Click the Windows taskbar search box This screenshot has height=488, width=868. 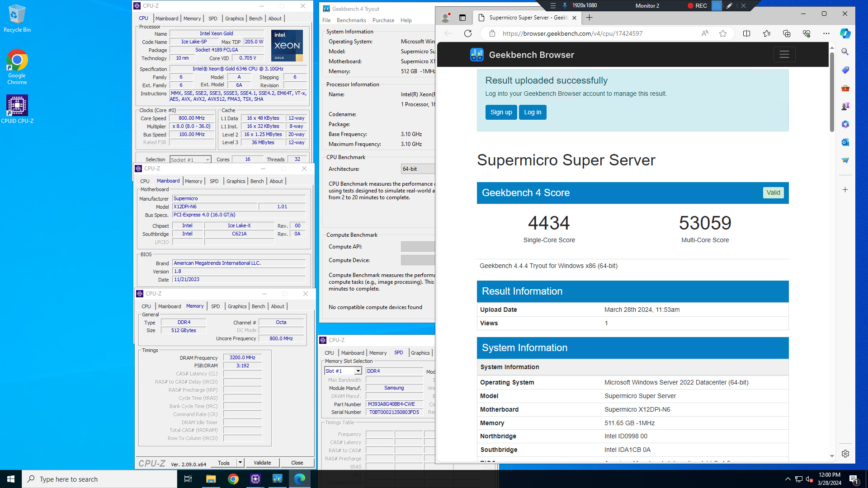99,479
